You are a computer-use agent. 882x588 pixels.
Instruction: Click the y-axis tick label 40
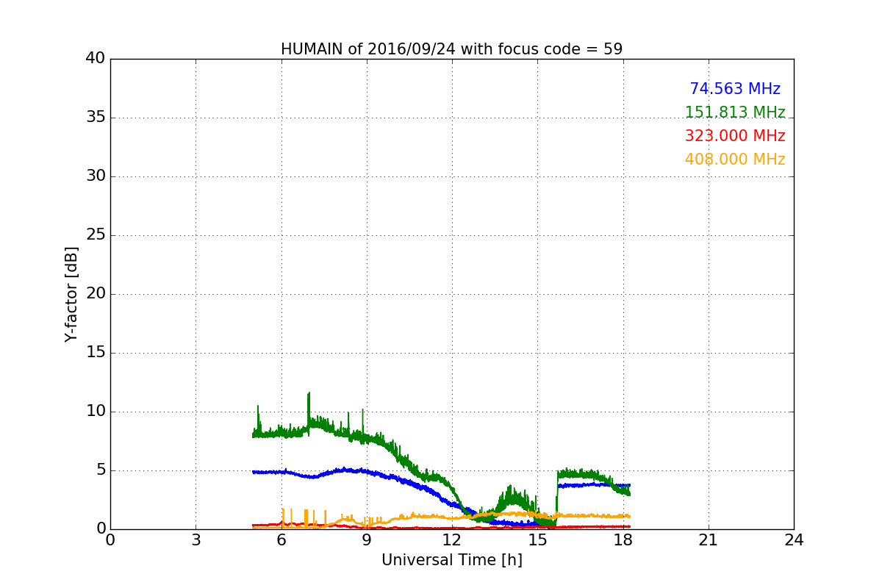(x=96, y=59)
